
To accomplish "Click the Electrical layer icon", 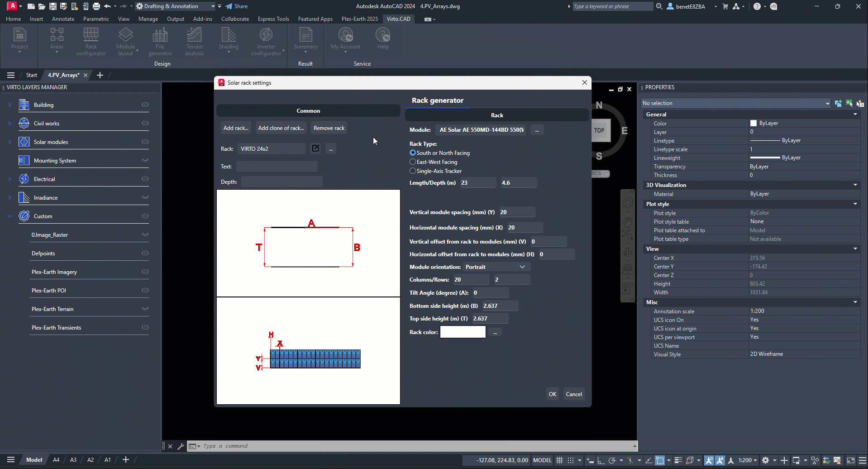I will [x=24, y=179].
